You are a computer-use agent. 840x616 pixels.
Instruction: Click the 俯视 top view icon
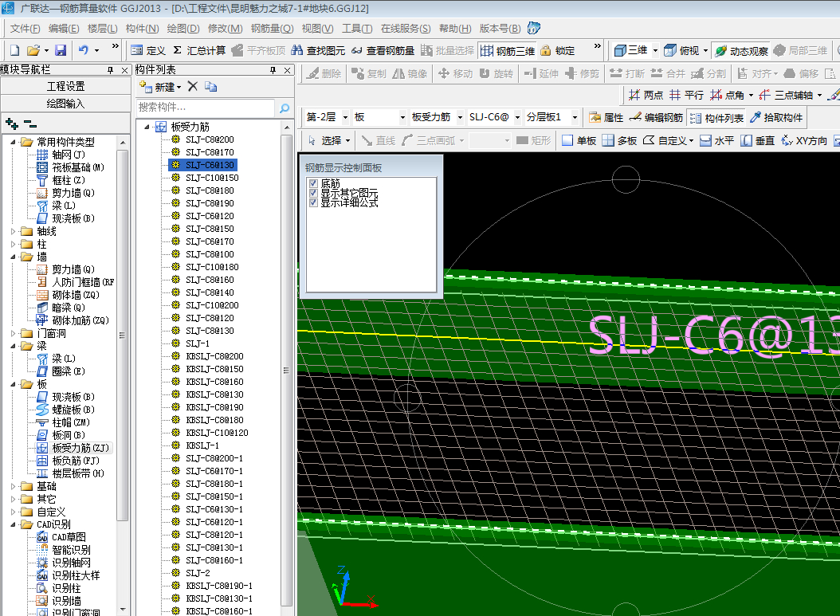click(x=669, y=50)
